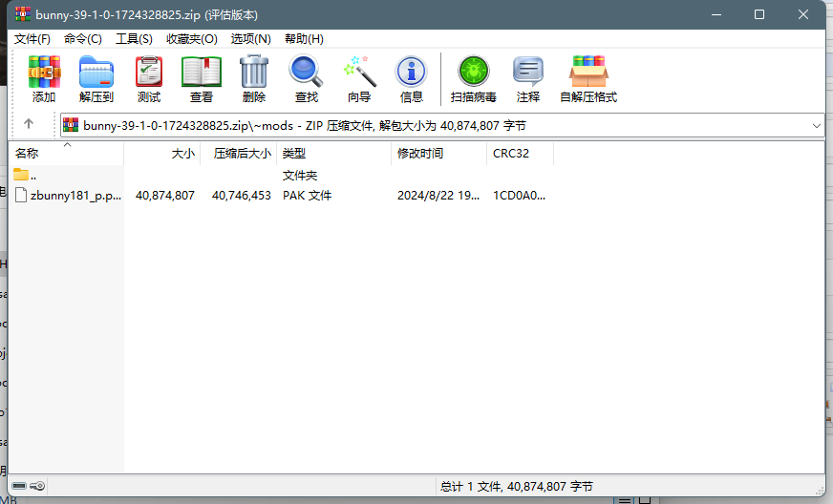
Task: Click the archive icon in address bar
Action: (x=71, y=125)
